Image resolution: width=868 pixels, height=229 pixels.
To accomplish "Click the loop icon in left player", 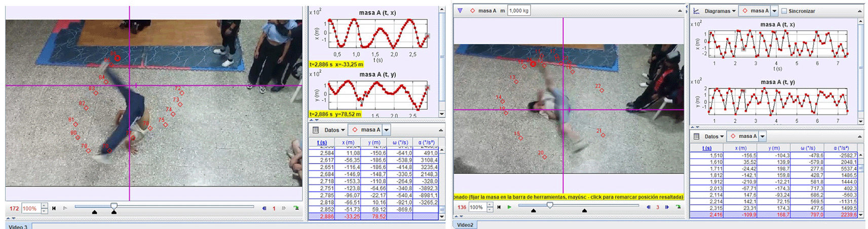I will pyautogui.click(x=296, y=208).
